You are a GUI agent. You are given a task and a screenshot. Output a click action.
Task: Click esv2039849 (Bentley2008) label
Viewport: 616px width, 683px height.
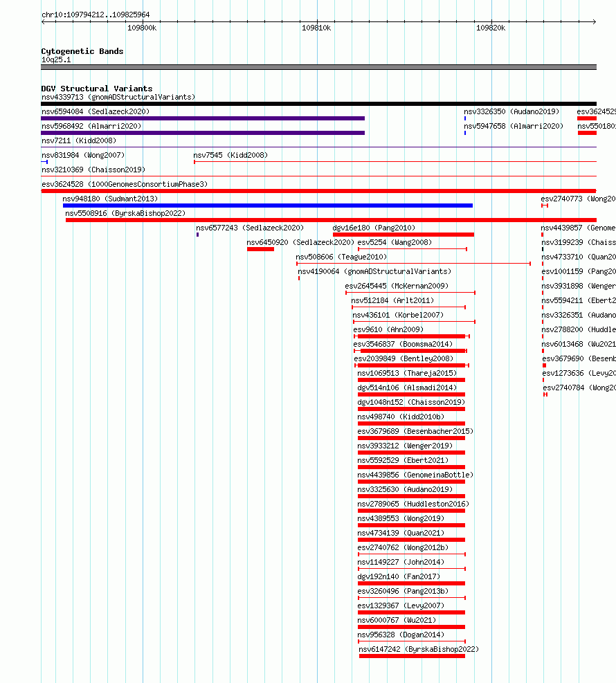tap(404, 358)
